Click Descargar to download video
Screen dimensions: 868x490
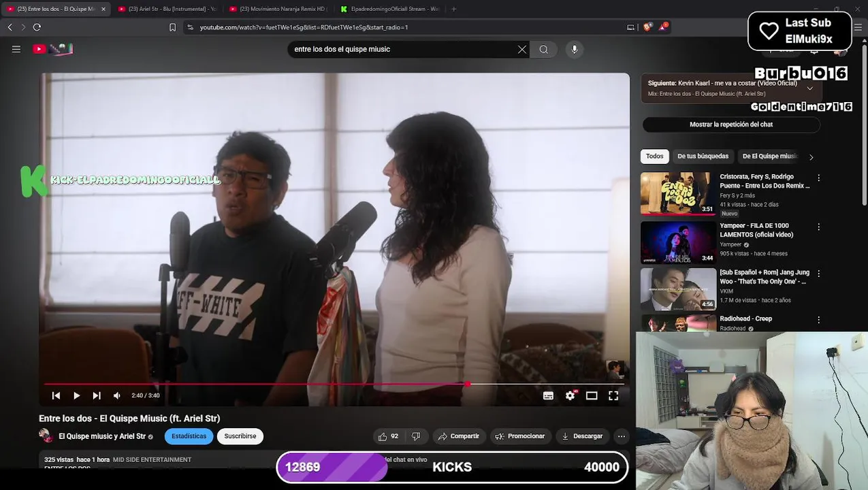pos(582,436)
